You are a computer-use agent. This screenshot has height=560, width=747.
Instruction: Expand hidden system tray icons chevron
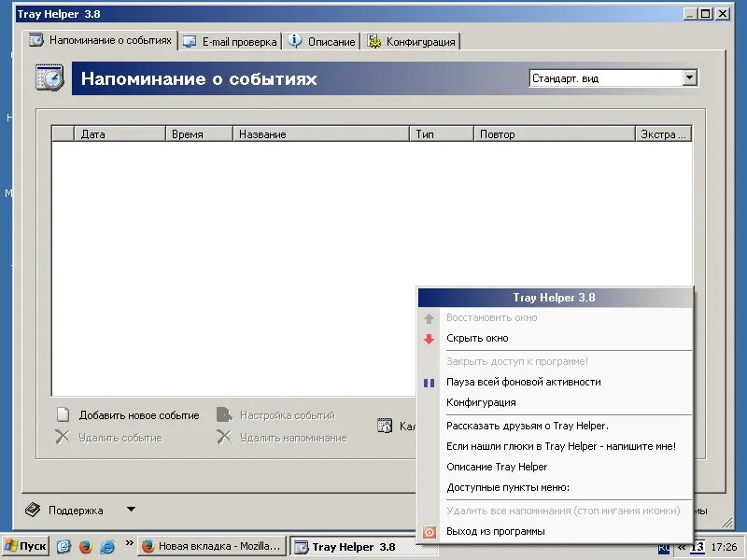(x=682, y=547)
